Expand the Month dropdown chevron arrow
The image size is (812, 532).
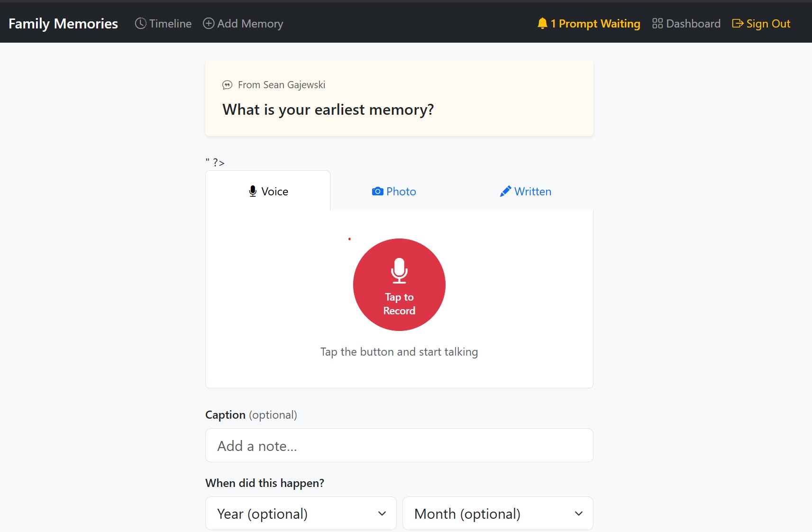pyautogui.click(x=579, y=514)
